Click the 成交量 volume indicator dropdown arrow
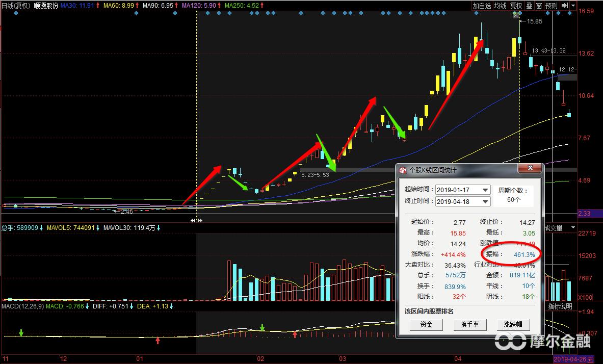This screenshot has height=364, width=603. [573, 228]
